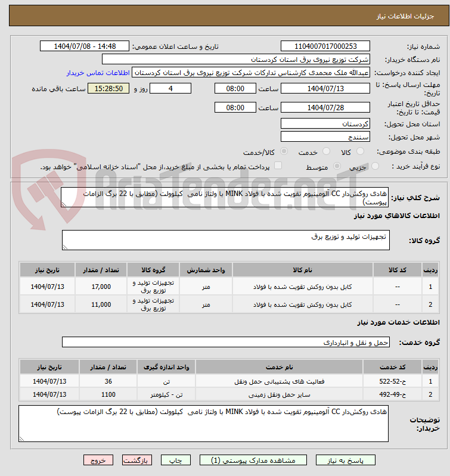Screen dimensions: 450x476
Task: Click the announcement date field 1404/07/08 - 14:48
Action: [85, 46]
